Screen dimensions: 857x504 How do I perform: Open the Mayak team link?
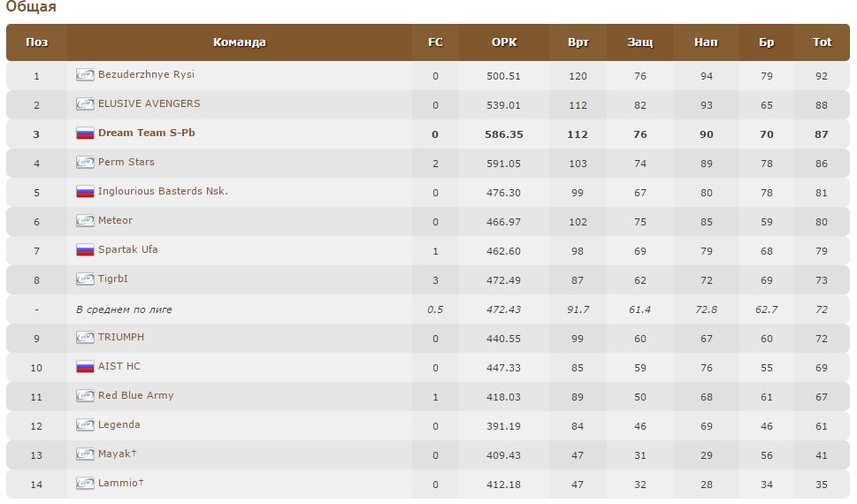115,454
